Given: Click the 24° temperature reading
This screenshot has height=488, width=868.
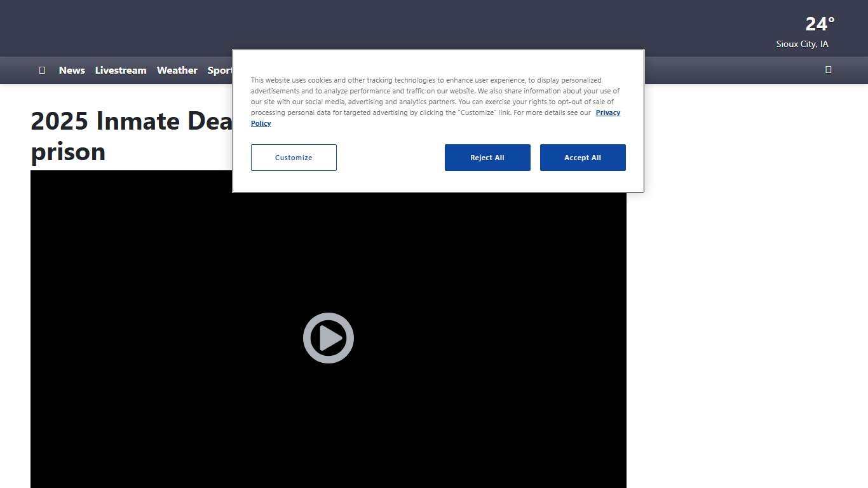Looking at the screenshot, I should tap(820, 24).
